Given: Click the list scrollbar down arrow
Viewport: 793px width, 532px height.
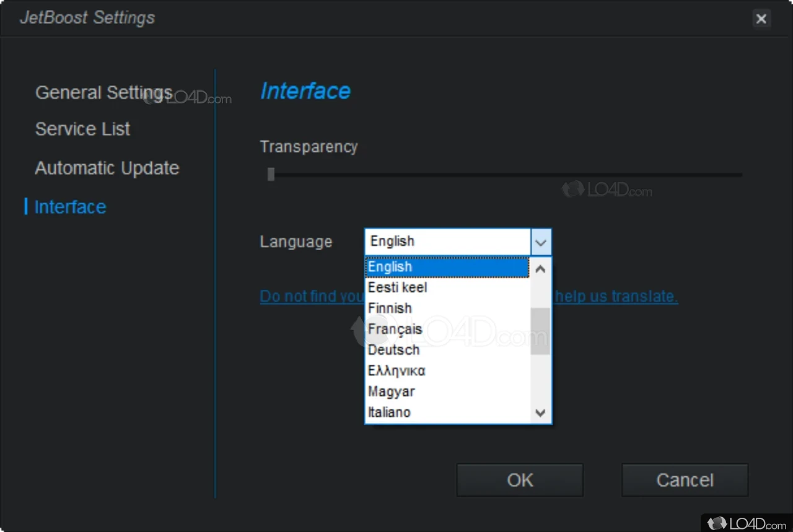Looking at the screenshot, I should (540, 412).
